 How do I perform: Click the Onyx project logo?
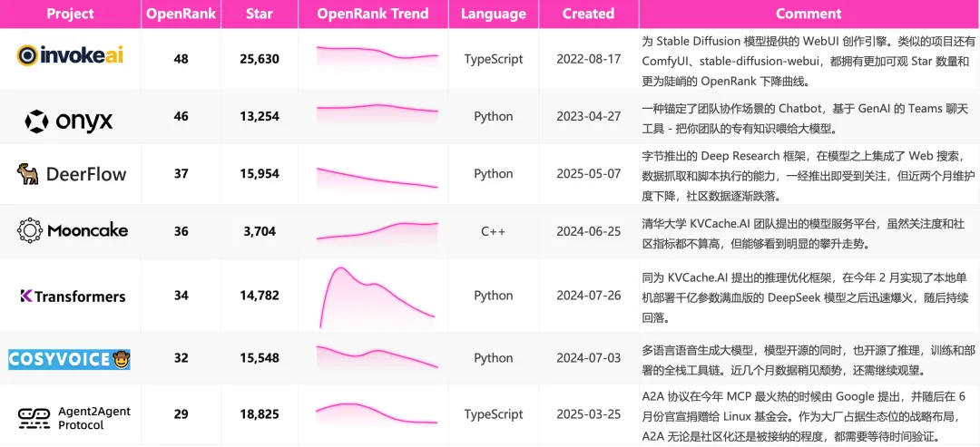point(69,121)
